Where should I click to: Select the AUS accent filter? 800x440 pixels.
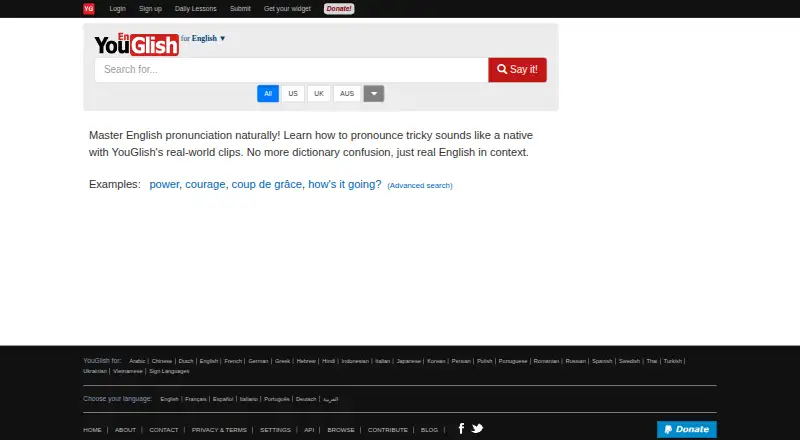pyautogui.click(x=347, y=93)
